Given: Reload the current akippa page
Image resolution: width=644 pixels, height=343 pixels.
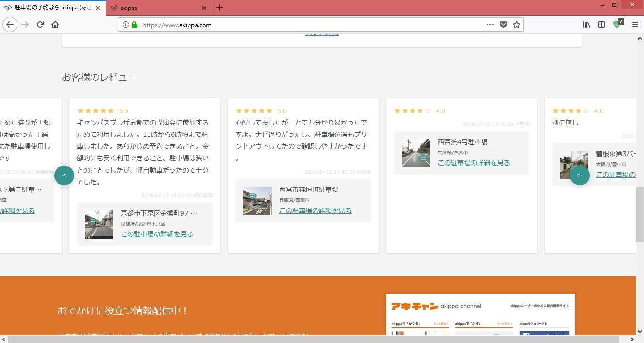Looking at the screenshot, I should point(40,25).
